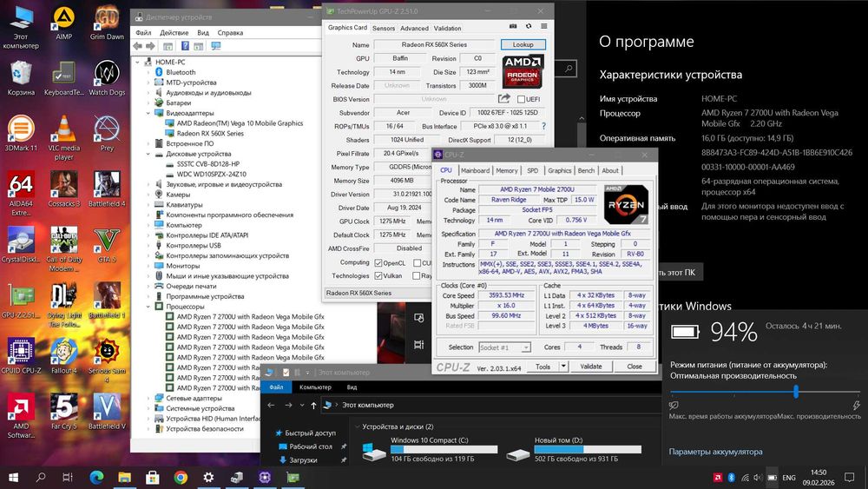868x489 pixels.
Task: Toggle CUDA checkbox in GPU-Z
Action: pyautogui.click(x=417, y=263)
